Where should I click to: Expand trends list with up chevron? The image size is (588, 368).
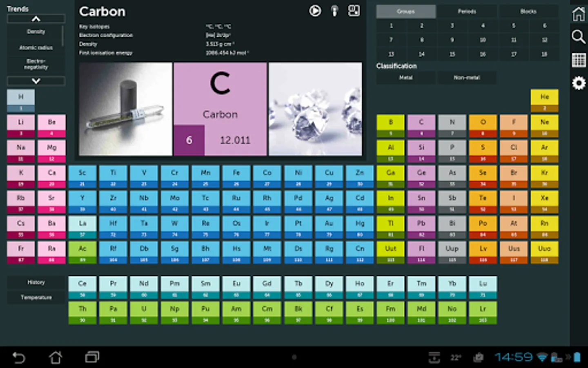click(x=36, y=19)
